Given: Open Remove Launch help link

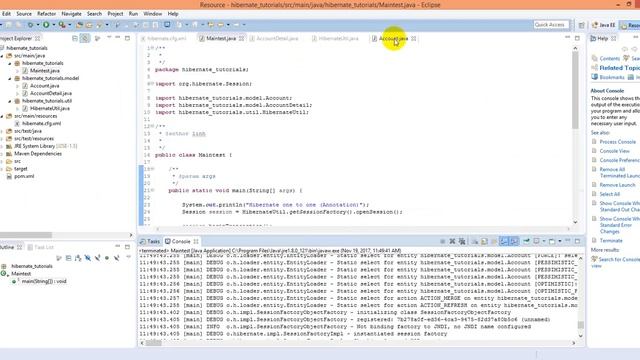Looking at the screenshot, I should [x=617, y=185].
